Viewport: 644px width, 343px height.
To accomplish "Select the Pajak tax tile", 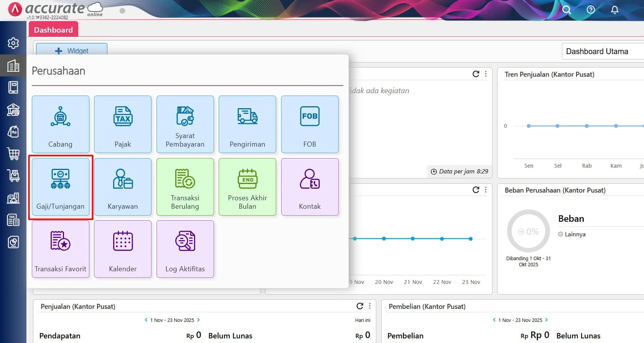I will click(x=123, y=124).
